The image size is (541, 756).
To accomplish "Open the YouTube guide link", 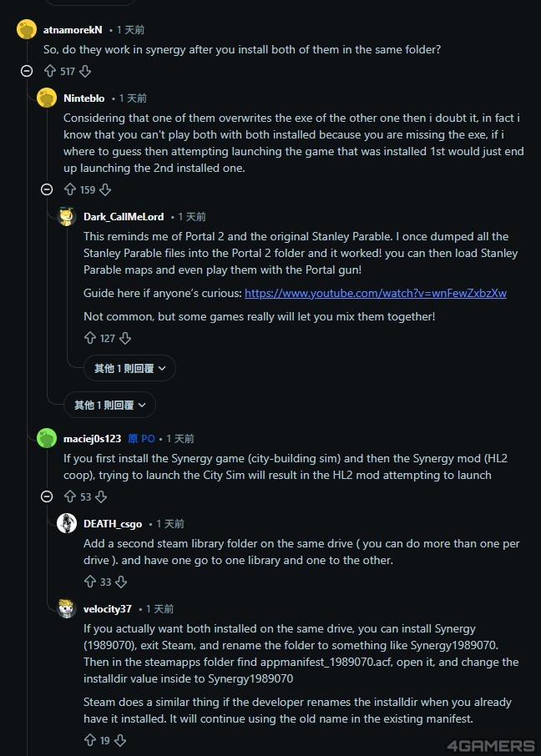I will point(375,294).
